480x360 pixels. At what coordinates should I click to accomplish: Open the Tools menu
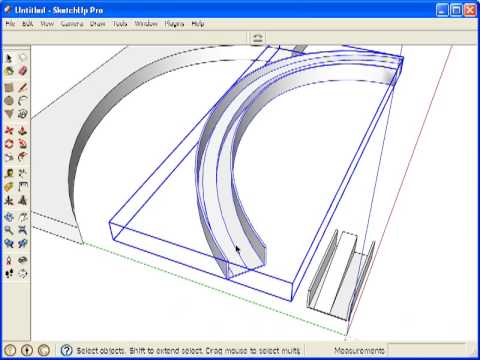120,24
